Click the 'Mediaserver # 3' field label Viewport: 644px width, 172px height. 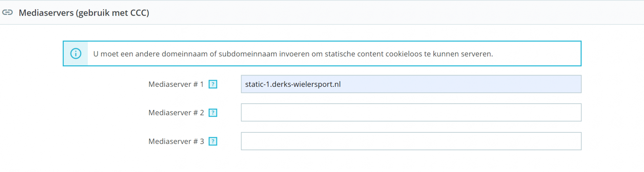[176, 141]
